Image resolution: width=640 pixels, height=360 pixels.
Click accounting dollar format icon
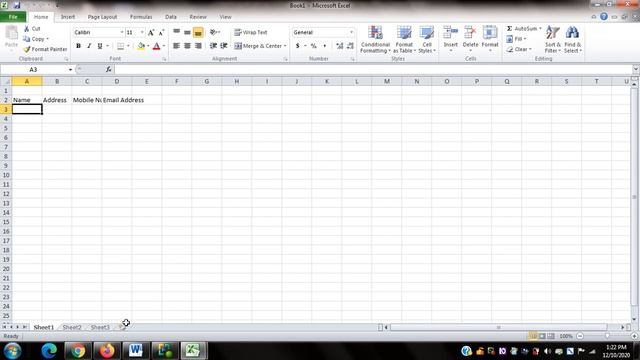298,46
